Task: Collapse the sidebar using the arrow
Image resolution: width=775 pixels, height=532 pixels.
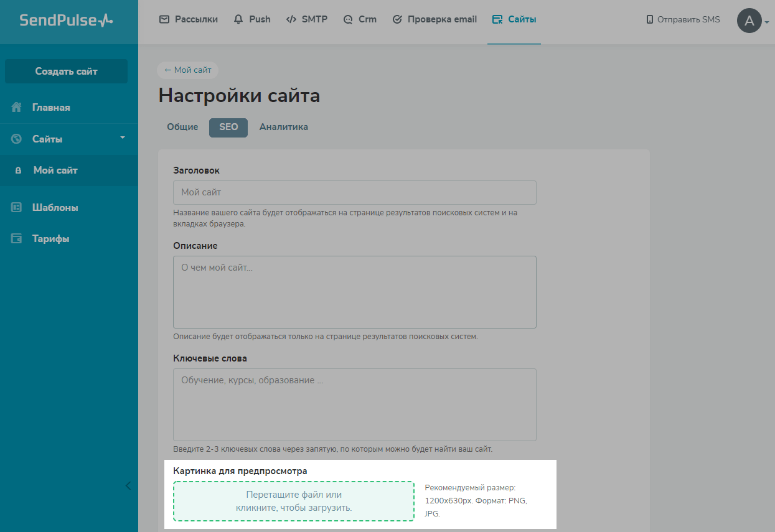Action: 128,485
